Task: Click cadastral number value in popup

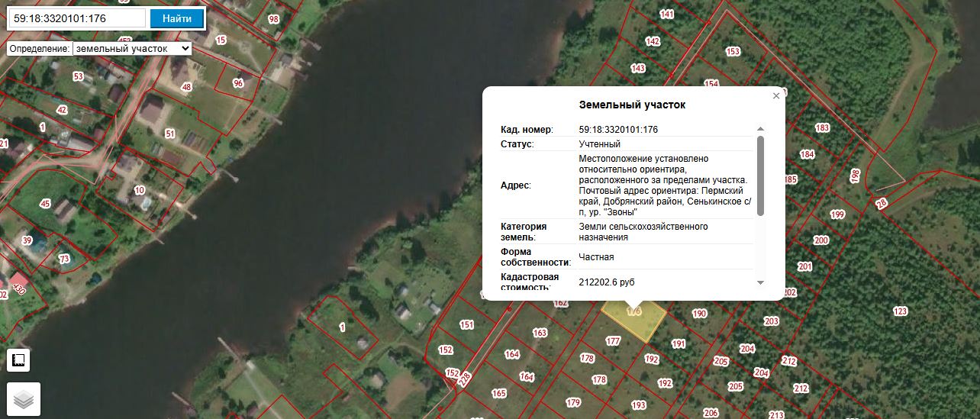Action: point(618,130)
